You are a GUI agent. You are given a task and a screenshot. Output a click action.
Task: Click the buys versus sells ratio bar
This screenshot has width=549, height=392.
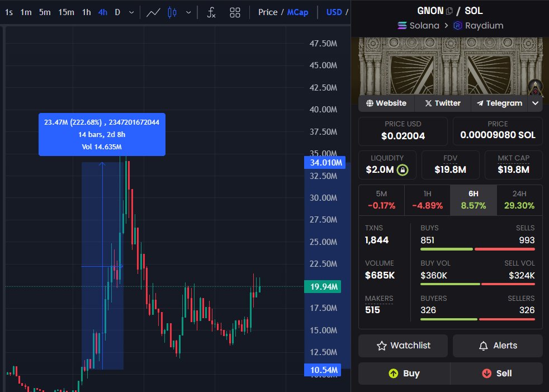coord(477,249)
